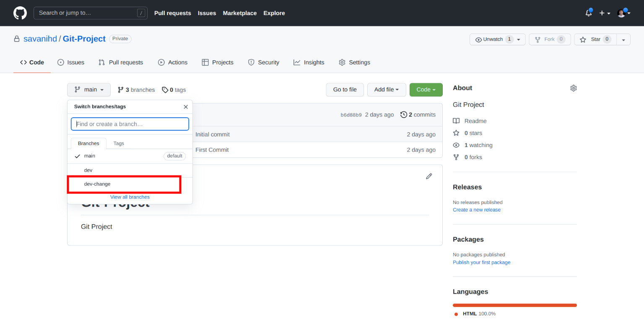Screen dimensions: 644x320
Task: Open your profile avatar menu
Action: point(621,13)
